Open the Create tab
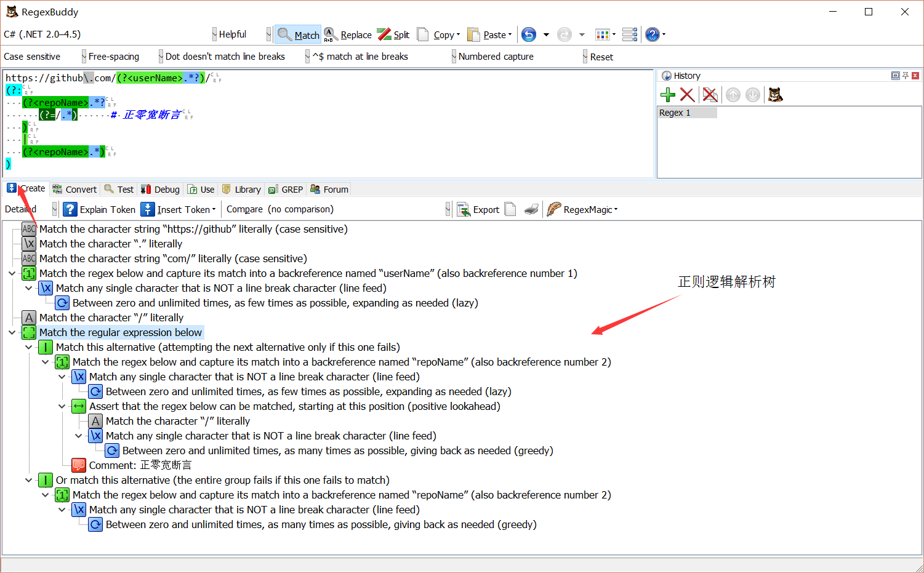The width and height of the screenshot is (924, 573). pyautogui.click(x=26, y=188)
